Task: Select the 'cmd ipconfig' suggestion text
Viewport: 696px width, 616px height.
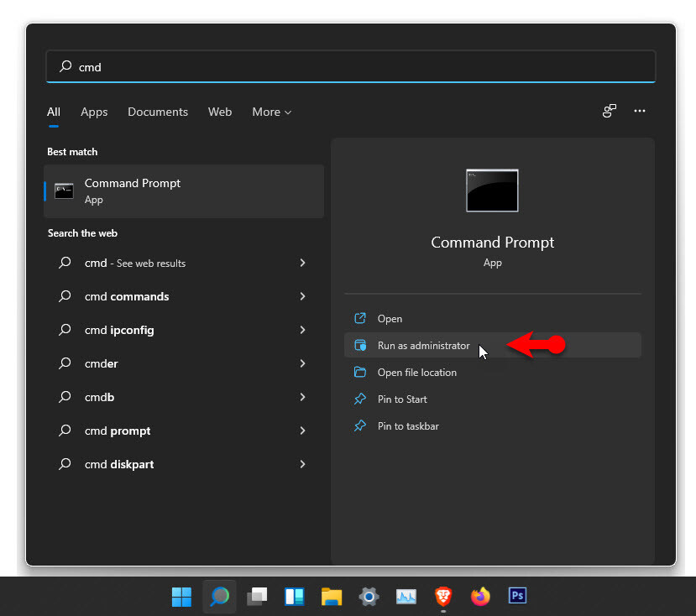Action: [119, 330]
